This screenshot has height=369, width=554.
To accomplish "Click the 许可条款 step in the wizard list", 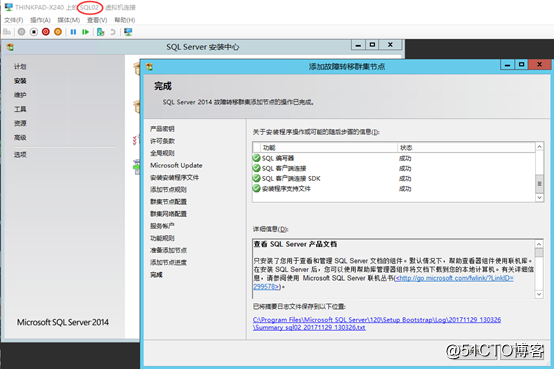I will 162,141.
